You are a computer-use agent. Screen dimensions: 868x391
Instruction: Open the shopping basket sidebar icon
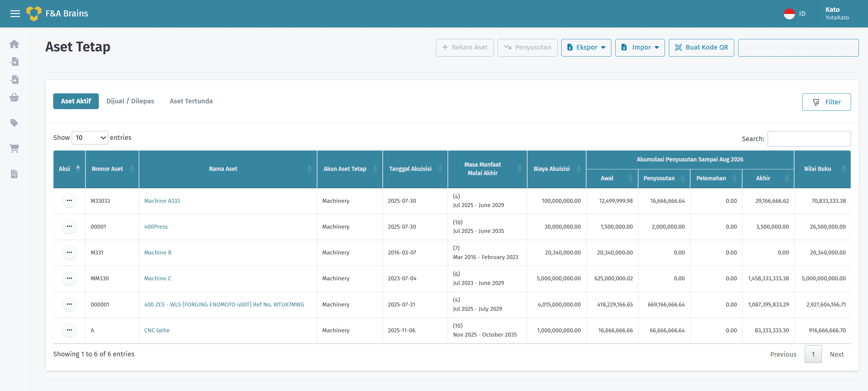(14, 97)
